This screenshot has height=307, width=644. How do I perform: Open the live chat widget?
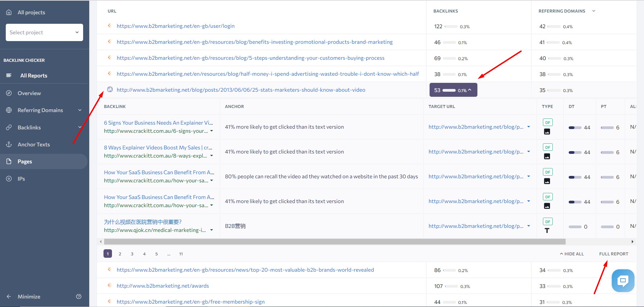[623, 281]
